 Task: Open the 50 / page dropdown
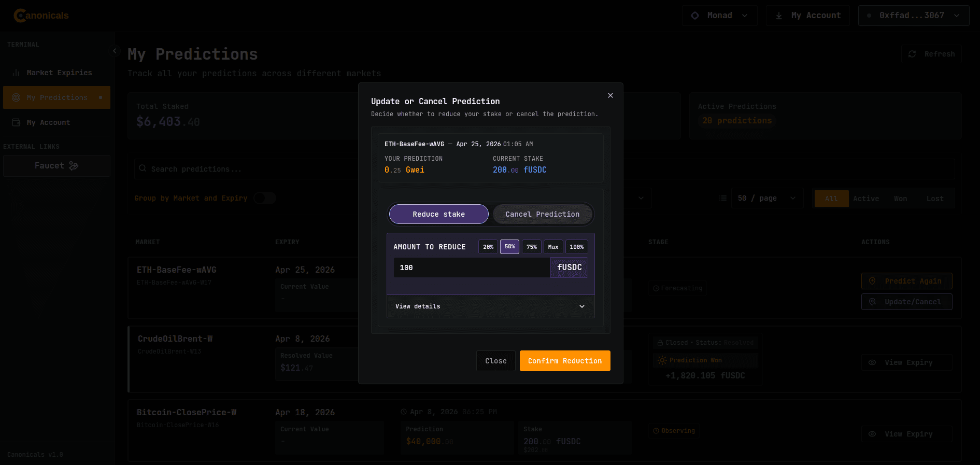click(767, 198)
